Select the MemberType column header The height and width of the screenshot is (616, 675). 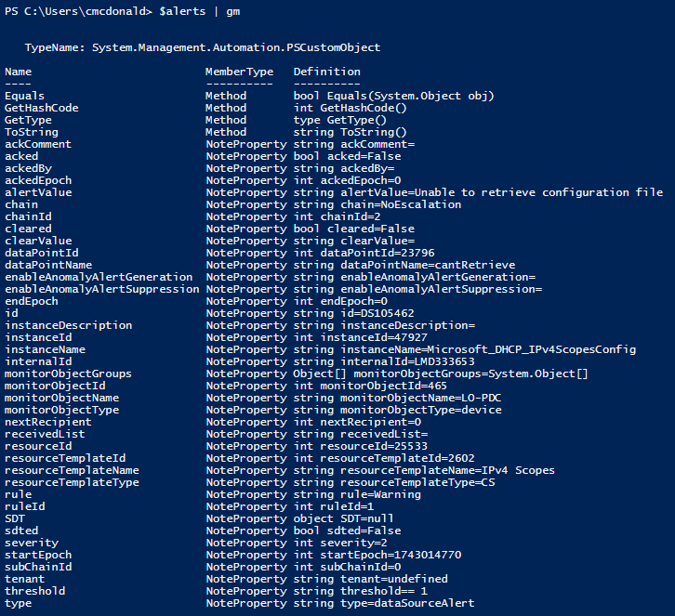239,72
